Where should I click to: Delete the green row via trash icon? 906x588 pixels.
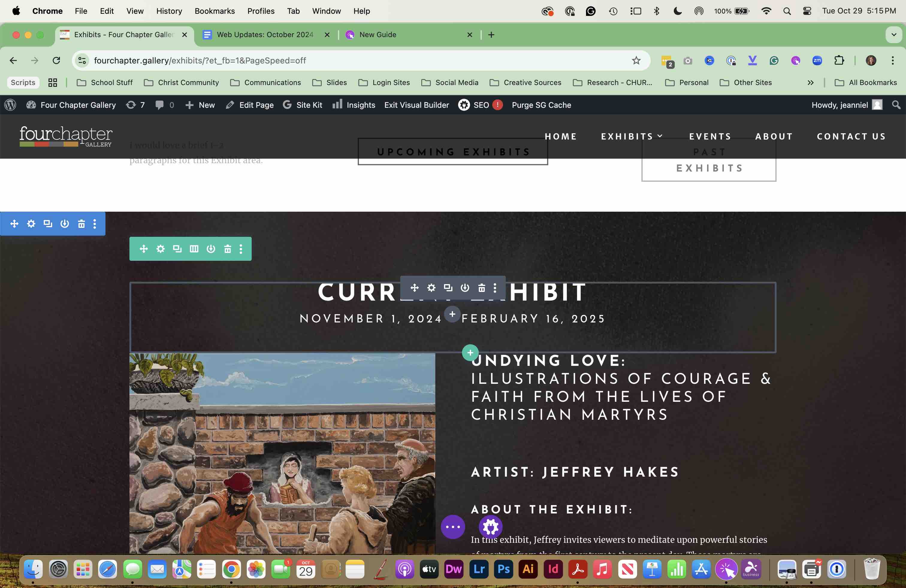(x=228, y=249)
